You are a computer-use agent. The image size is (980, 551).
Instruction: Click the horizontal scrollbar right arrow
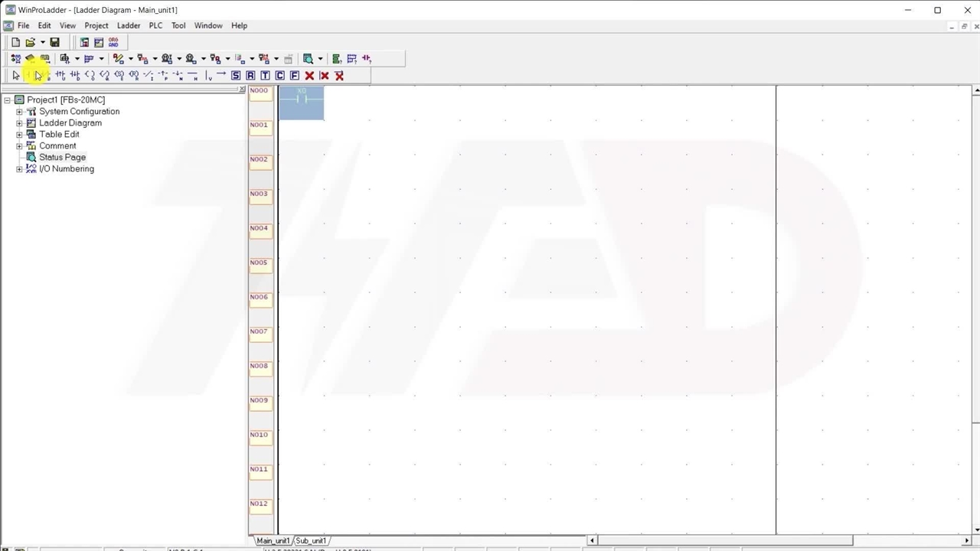point(967,540)
